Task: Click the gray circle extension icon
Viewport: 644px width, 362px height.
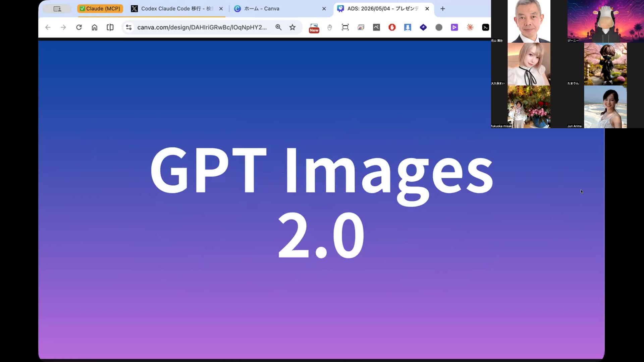Action: pyautogui.click(x=439, y=27)
